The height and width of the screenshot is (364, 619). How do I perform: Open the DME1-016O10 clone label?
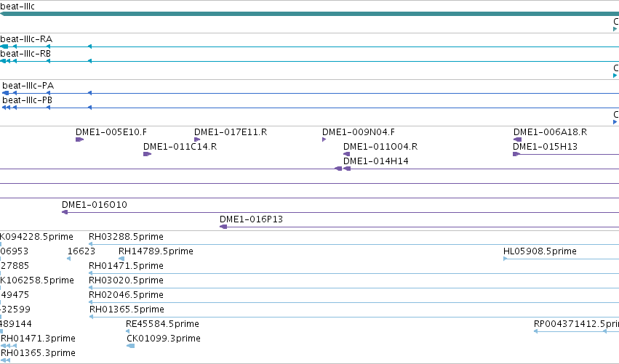pyautogui.click(x=95, y=205)
